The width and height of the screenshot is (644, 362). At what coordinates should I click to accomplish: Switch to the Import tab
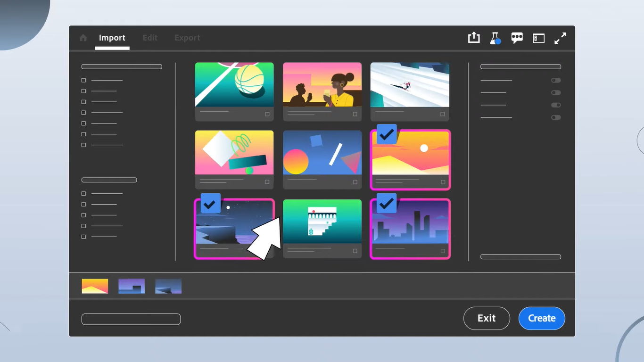(112, 38)
